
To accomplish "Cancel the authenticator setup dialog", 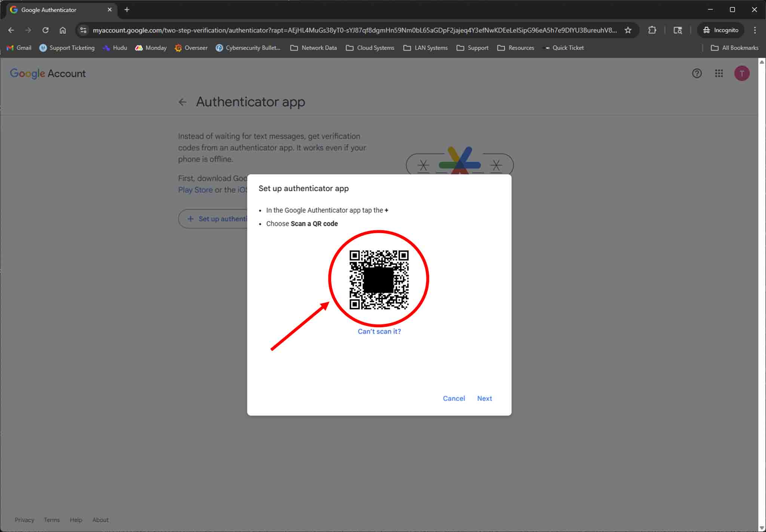I will [454, 399].
